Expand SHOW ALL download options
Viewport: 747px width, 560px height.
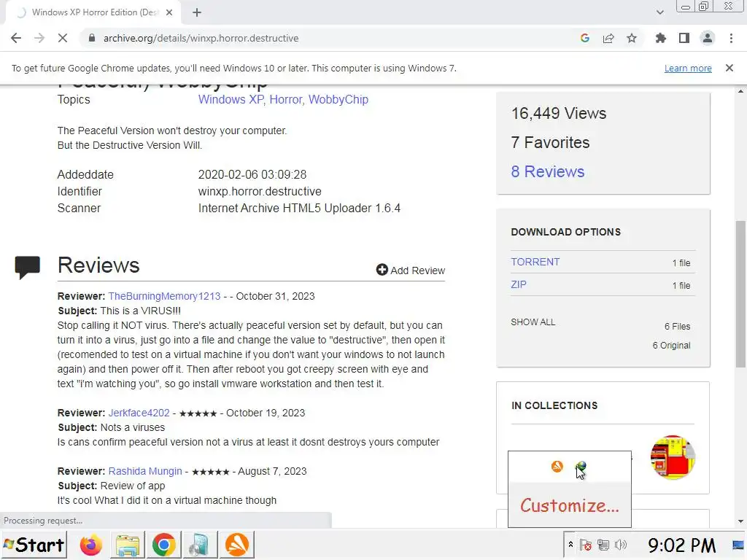[533, 322]
